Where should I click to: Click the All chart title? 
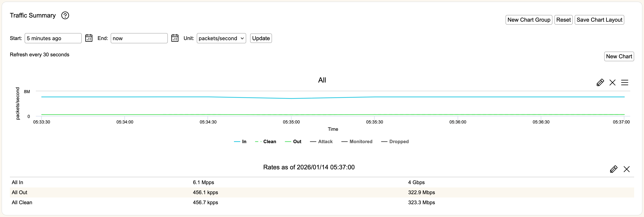click(322, 80)
